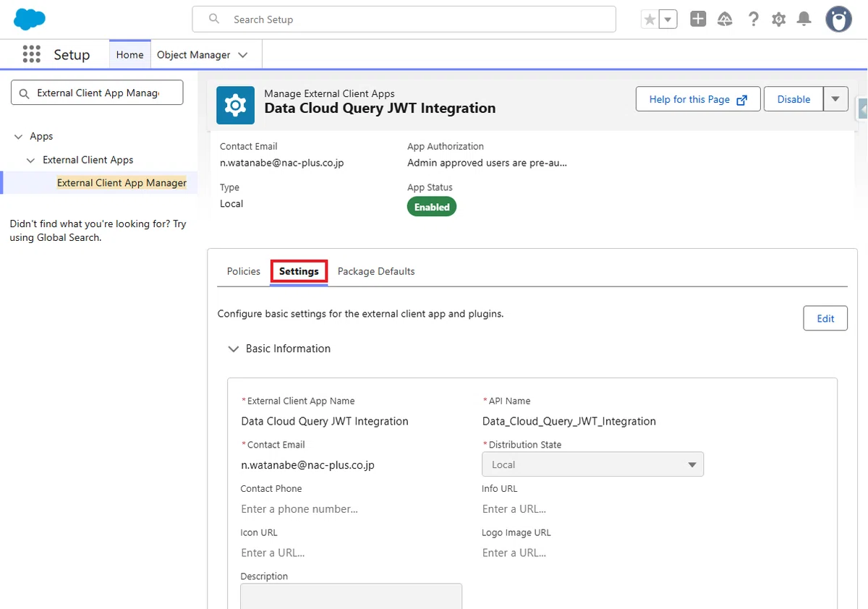Open the Object Manager tab
The width and height of the screenshot is (868, 609).
tap(193, 54)
